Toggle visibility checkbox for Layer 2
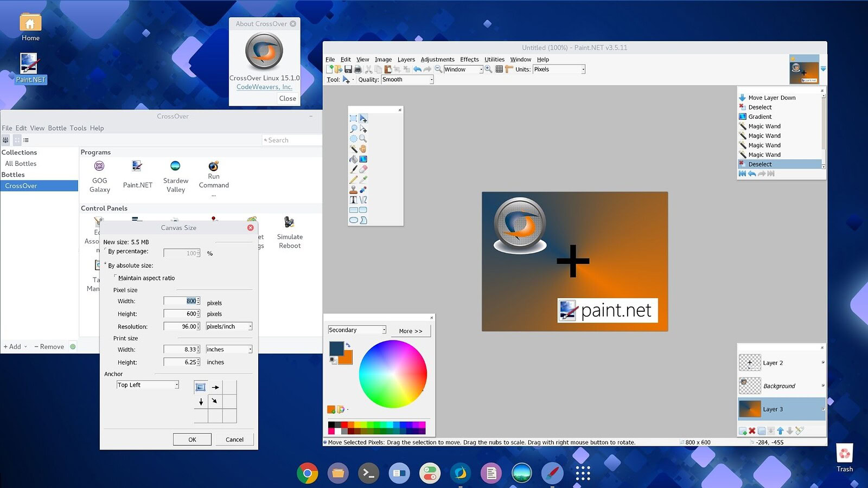868x488 pixels. [x=822, y=363]
